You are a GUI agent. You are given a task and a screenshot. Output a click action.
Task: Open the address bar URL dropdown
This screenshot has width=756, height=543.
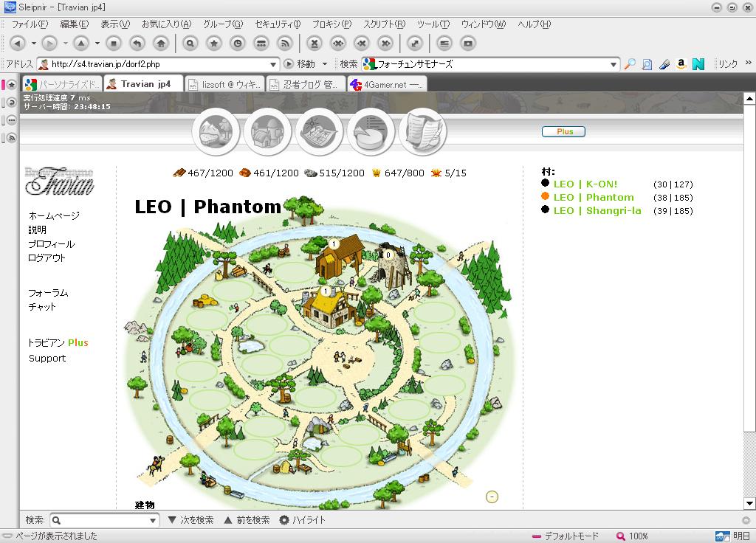coord(273,64)
